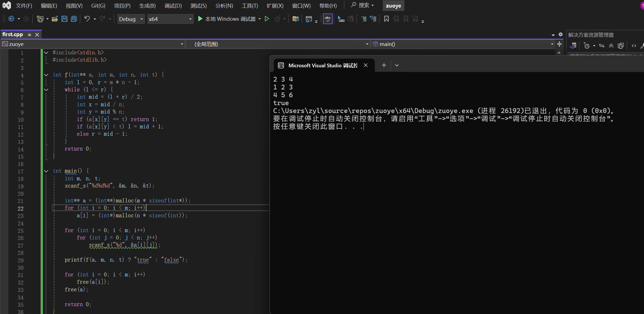Click the Save All toolbar icon
This screenshot has height=314, width=644.
(74, 19)
